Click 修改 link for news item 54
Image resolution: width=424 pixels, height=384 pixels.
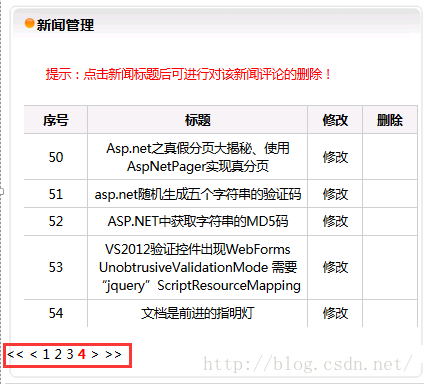pyautogui.click(x=335, y=313)
